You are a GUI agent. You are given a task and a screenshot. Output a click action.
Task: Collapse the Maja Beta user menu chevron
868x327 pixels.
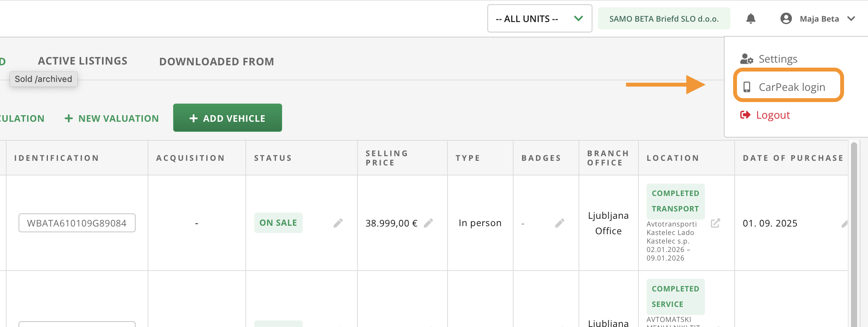coord(851,19)
